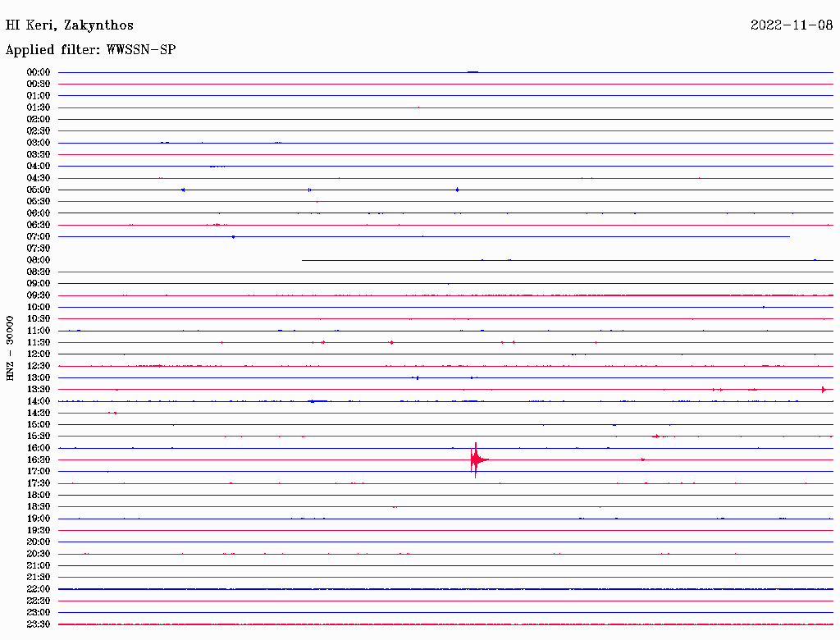
Task: Click the 01:30 time label
Action: pyautogui.click(x=39, y=107)
